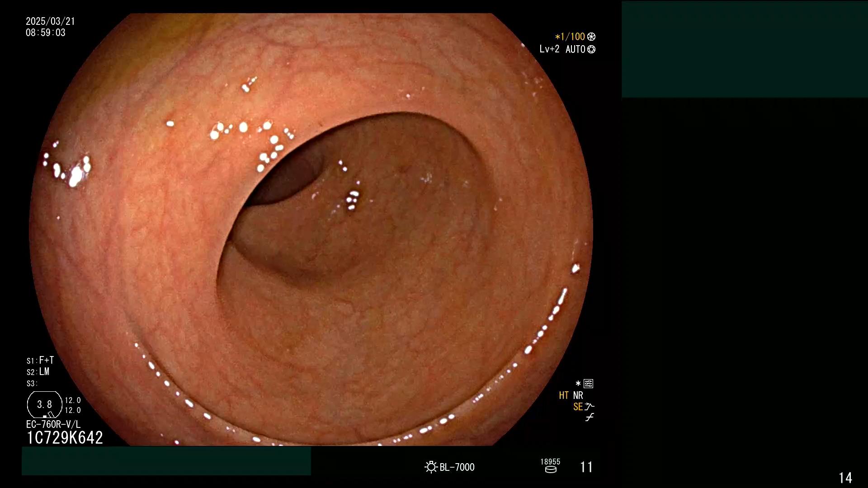Click the shutter icon beside 1/100

click(x=591, y=37)
